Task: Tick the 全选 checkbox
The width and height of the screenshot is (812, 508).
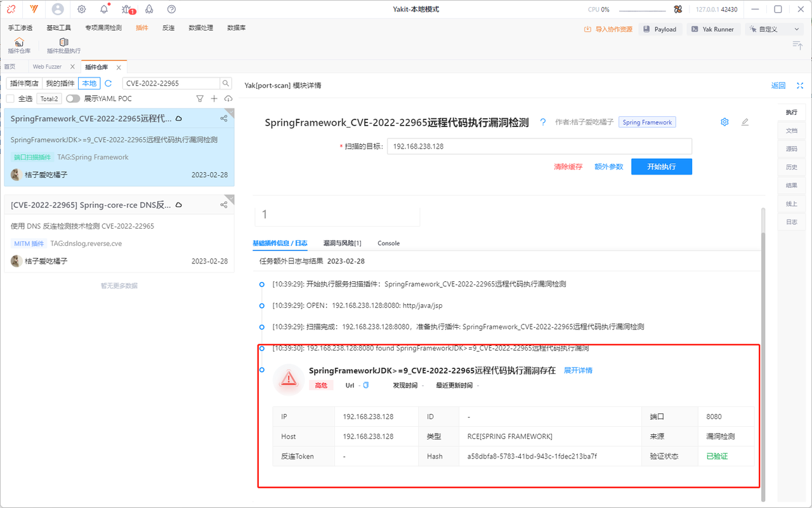Action: coord(10,98)
